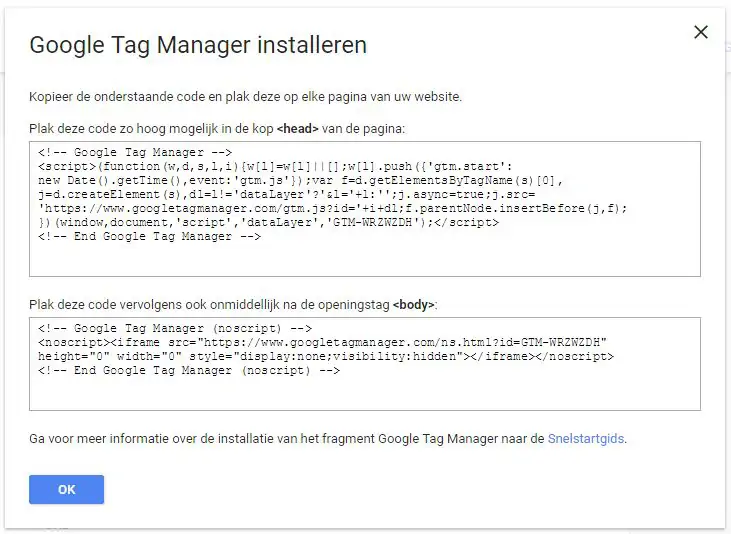Click the '<!-- End Google Tag Manager -->' line
This screenshot has width=731, height=534.
150,236
